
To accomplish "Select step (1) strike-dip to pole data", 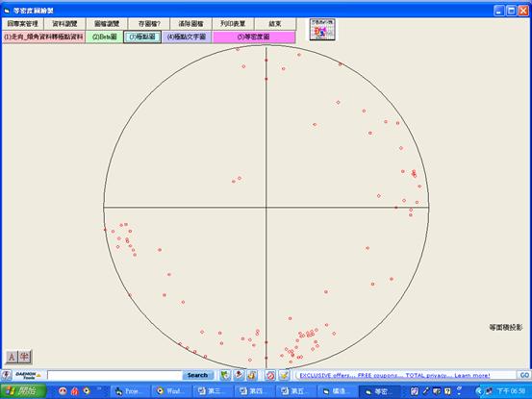I will (43, 37).
